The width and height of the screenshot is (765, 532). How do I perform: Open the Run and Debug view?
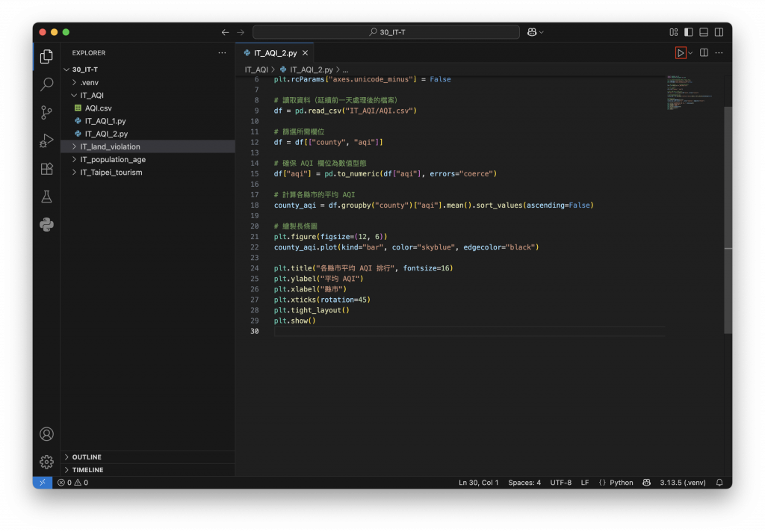tap(46, 140)
